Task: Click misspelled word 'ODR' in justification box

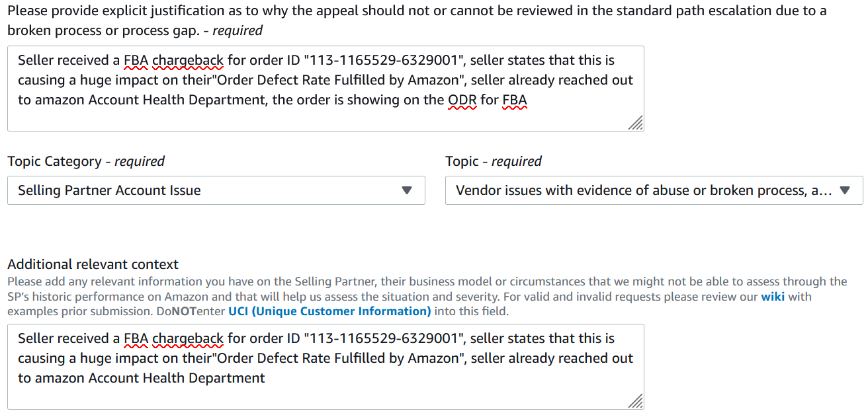Action: pos(462,100)
